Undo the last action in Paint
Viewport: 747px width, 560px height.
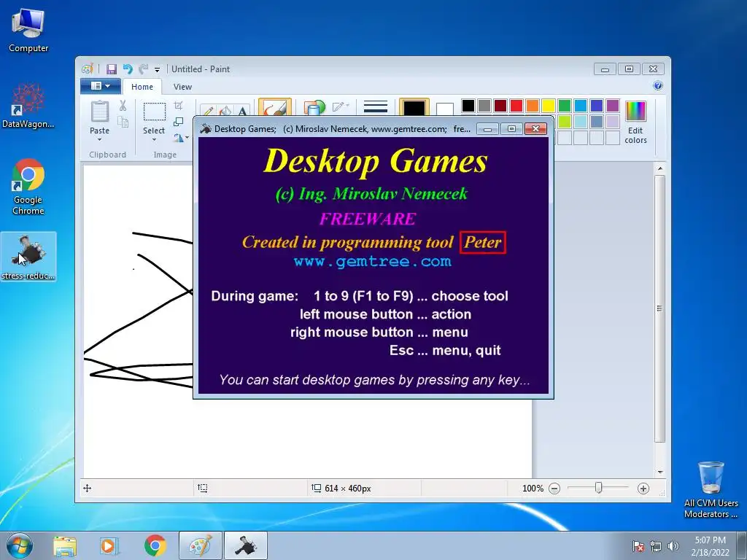(128, 69)
